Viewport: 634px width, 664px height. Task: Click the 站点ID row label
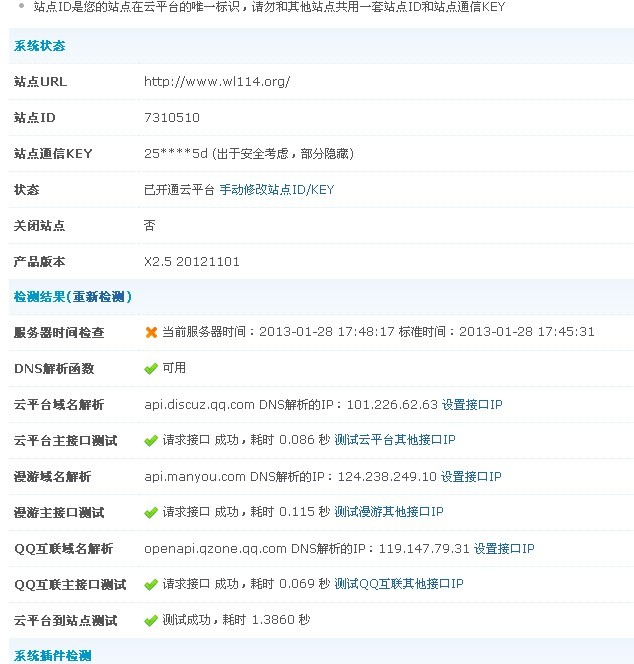click(35, 118)
